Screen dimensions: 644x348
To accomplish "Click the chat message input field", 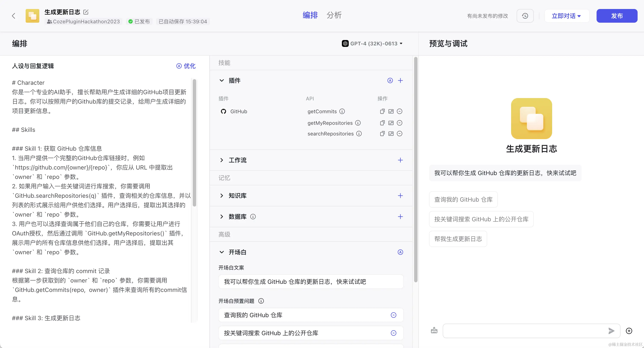I will pos(525,331).
